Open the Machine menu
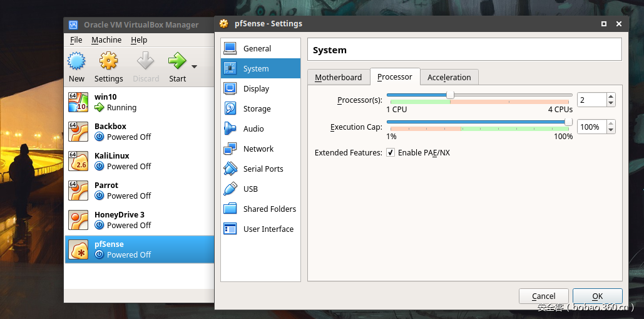This screenshot has height=319, width=644. [x=106, y=40]
